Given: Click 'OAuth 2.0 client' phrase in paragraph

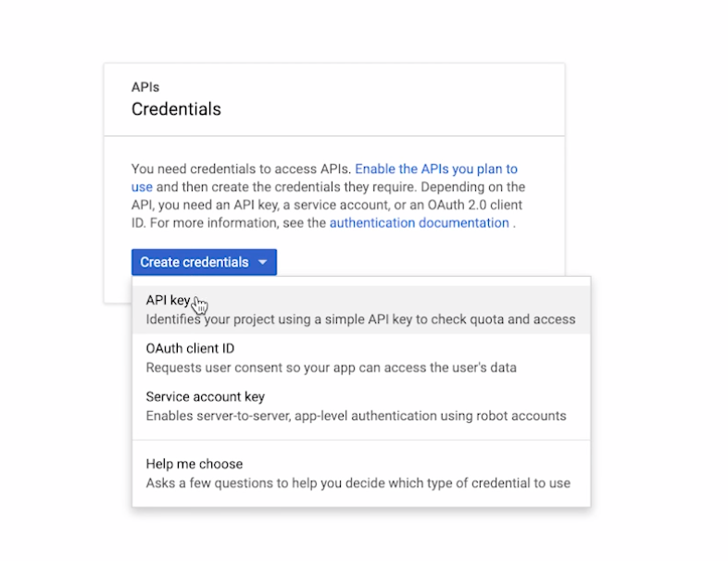Looking at the screenshot, I should click(x=475, y=206).
